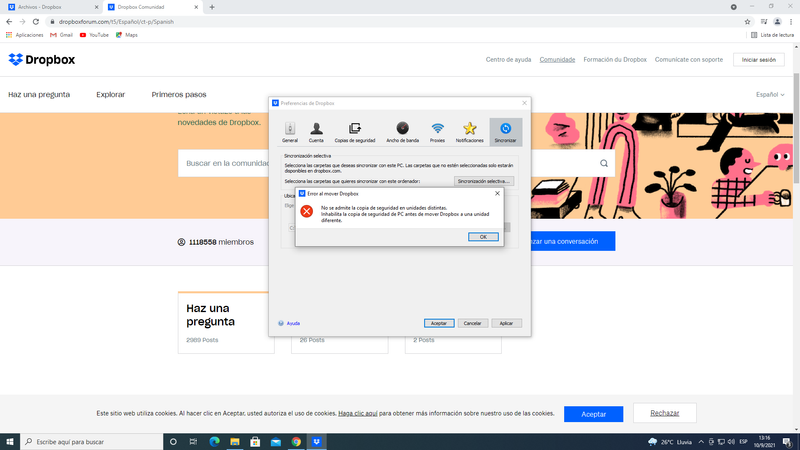The image size is (800, 450).
Task: Open the Comunidade link
Action: [x=557, y=60]
